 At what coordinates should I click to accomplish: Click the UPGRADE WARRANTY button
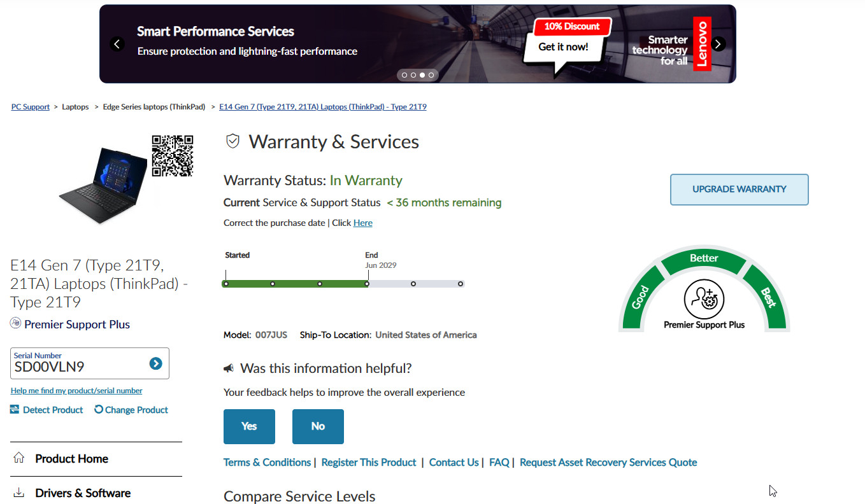click(740, 189)
